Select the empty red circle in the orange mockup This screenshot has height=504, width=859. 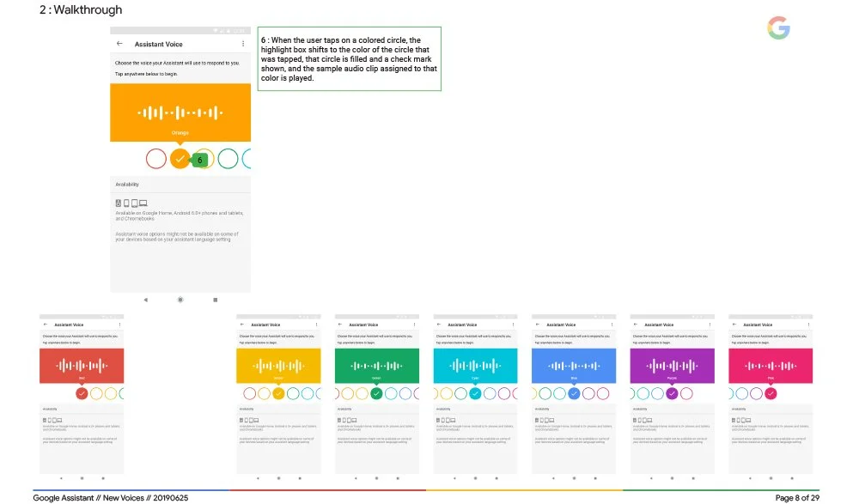click(156, 159)
